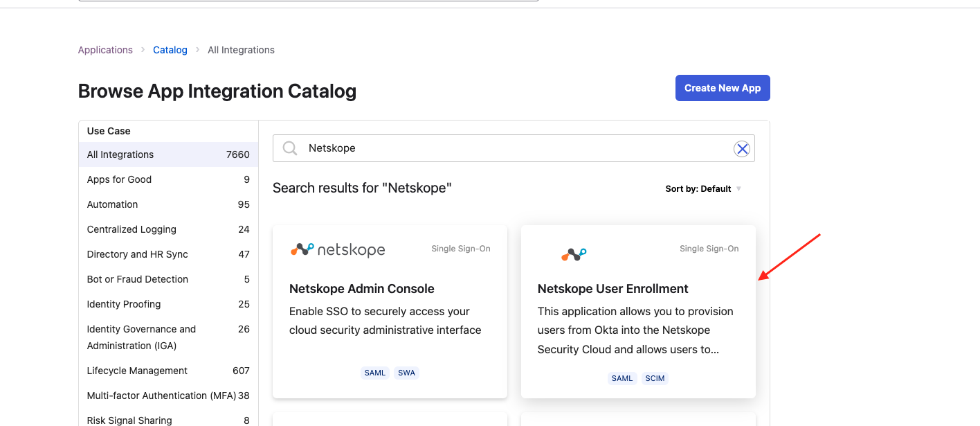This screenshot has width=980, height=426.
Task: Filter by Apps for Good
Action: coord(168,179)
